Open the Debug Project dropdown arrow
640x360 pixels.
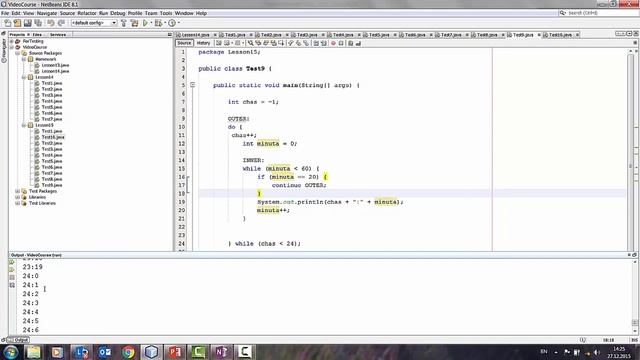(x=164, y=23)
